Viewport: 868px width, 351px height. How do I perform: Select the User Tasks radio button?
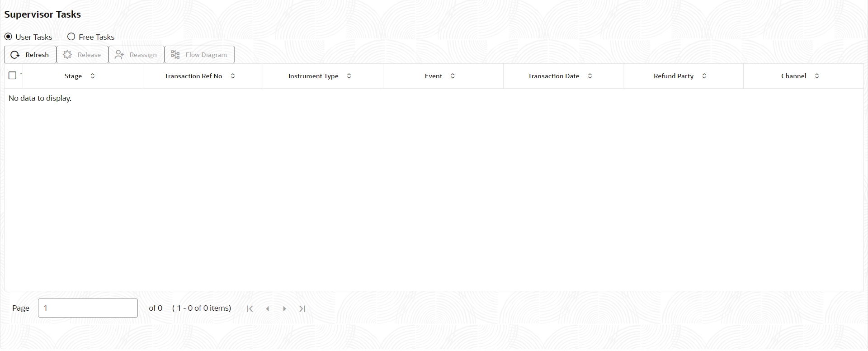pos(8,37)
